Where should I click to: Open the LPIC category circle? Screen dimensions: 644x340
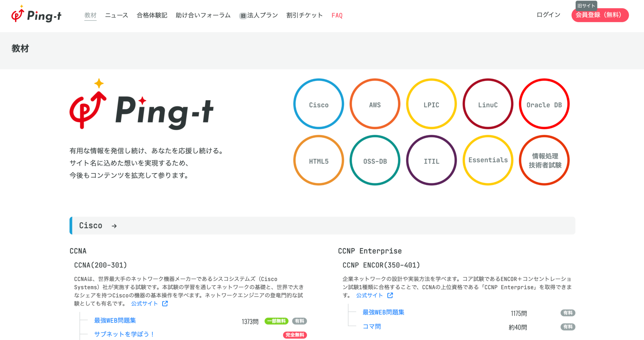pyautogui.click(x=431, y=104)
